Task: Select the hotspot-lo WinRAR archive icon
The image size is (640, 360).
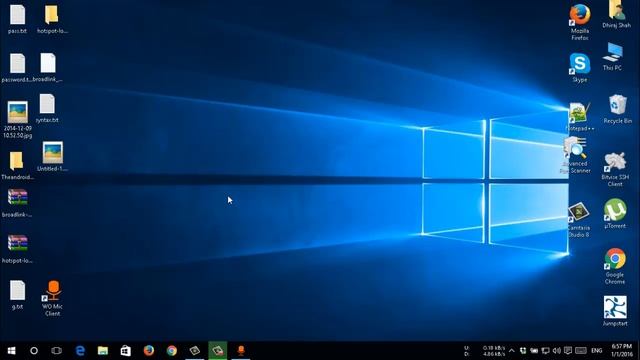Action: pyautogui.click(x=17, y=249)
